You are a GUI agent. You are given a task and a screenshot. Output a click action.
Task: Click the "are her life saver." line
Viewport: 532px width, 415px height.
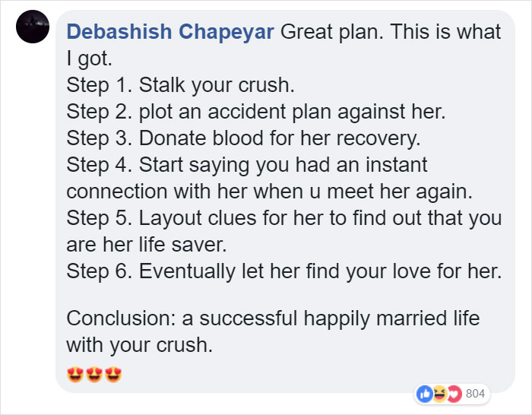click(146, 244)
